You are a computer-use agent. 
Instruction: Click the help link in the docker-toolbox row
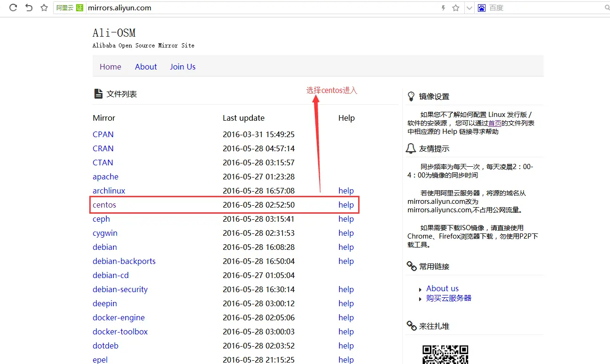pyautogui.click(x=346, y=332)
